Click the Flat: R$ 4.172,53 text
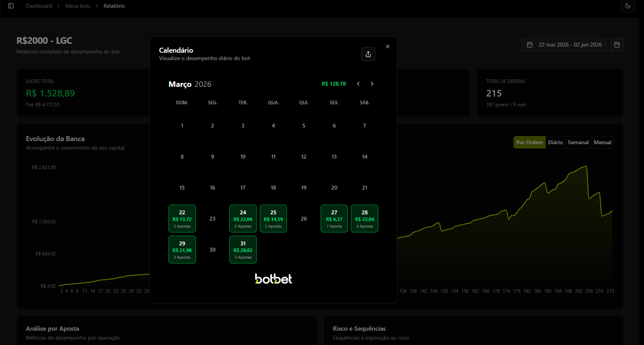Viewport: 644px width, 345px height. coord(43,105)
